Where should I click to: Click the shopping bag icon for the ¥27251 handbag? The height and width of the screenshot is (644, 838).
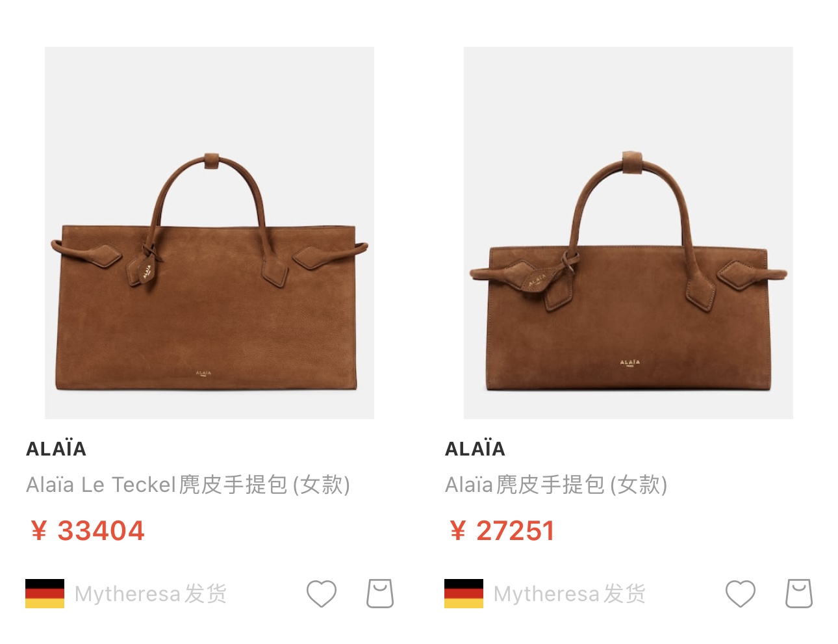[799, 593]
